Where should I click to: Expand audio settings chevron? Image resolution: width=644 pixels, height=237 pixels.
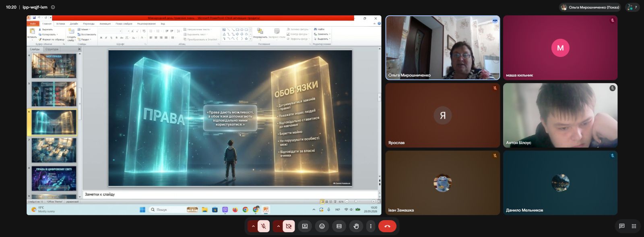tap(253, 226)
